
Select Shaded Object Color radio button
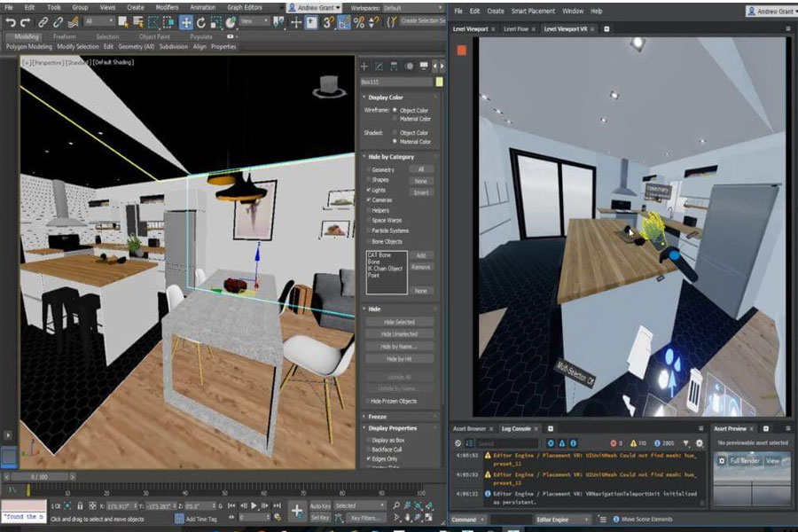pyautogui.click(x=395, y=132)
